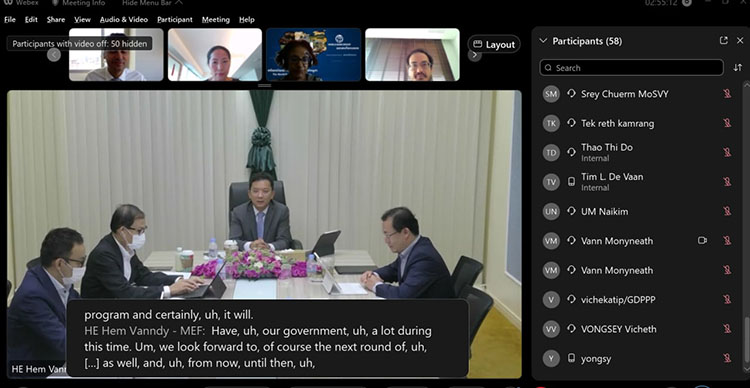Screen dimensions: 750x388
Task: Click the headset audio icon for Thao Thi Do
Action: click(571, 152)
